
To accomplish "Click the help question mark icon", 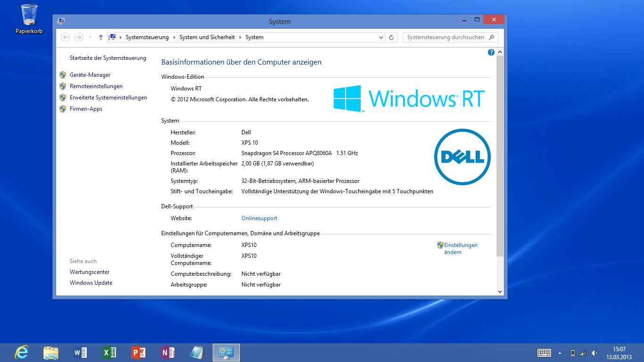I will (x=491, y=52).
